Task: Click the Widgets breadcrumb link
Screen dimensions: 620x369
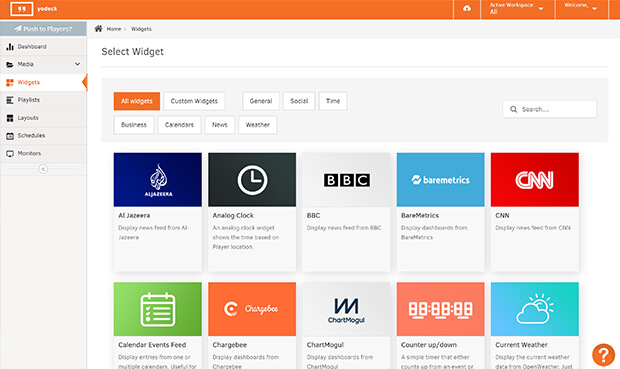Action: click(x=141, y=29)
